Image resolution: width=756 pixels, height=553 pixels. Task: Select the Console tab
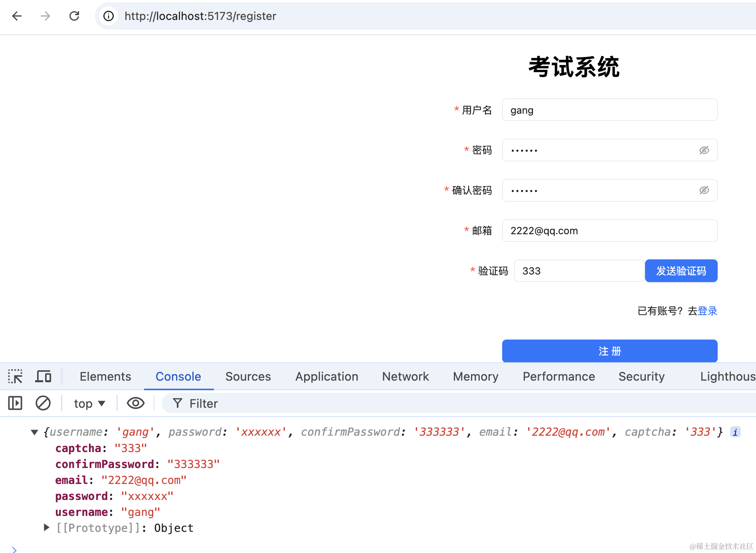click(x=178, y=376)
